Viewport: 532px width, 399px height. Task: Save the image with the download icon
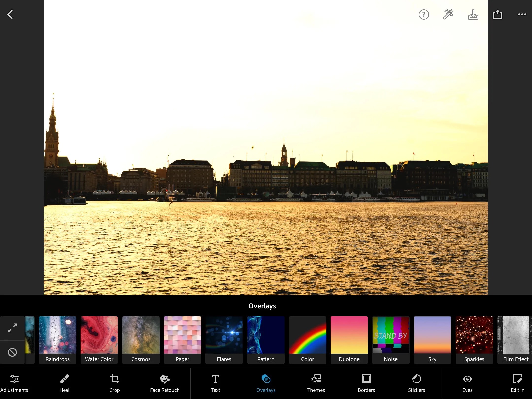pos(473,15)
